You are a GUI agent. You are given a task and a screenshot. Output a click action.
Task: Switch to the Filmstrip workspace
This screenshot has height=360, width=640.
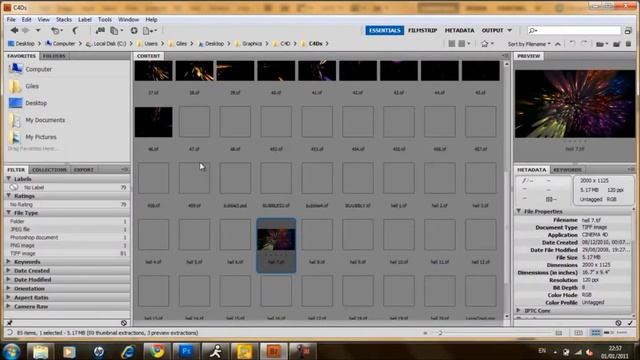[422, 31]
